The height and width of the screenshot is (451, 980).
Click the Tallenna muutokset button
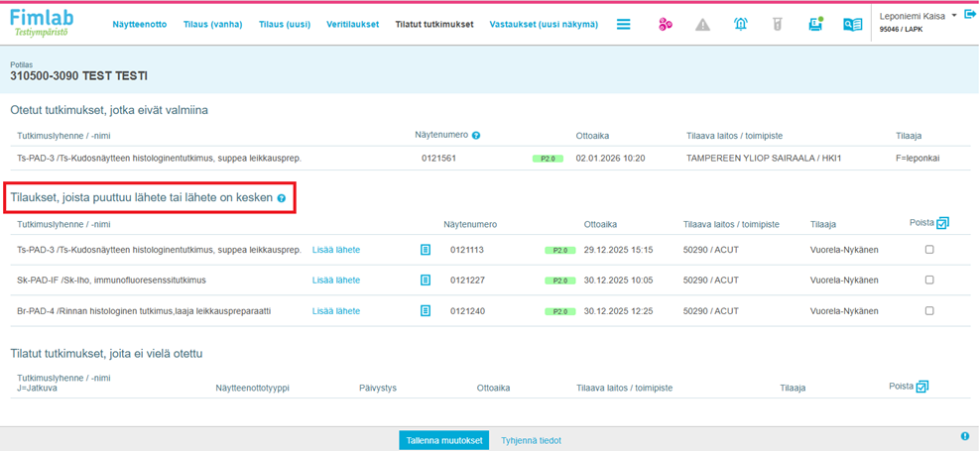coord(443,440)
